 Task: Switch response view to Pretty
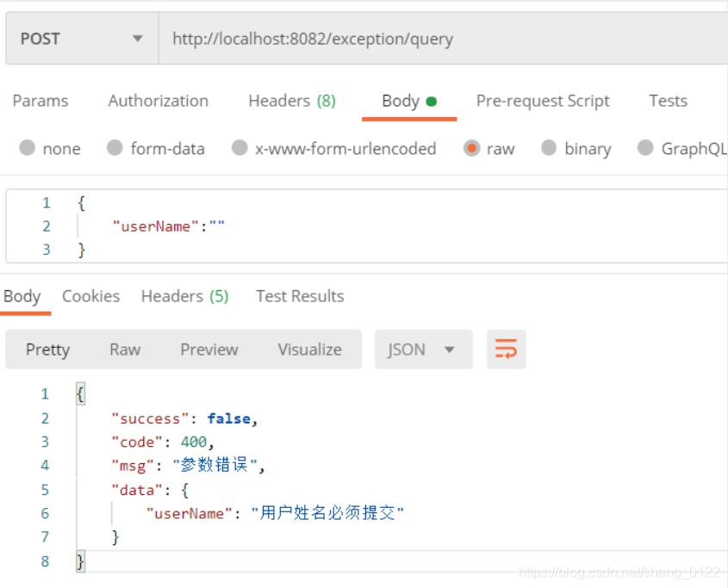point(48,350)
